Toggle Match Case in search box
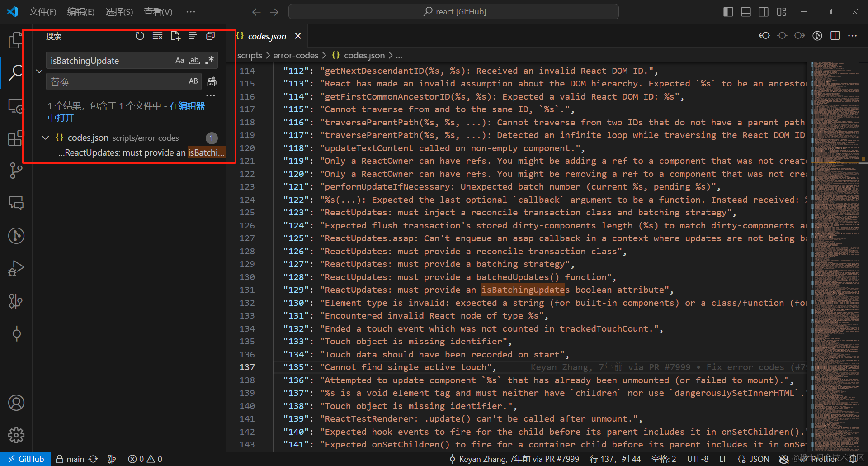Viewport: 868px width, 466px height. pos(179,60)
